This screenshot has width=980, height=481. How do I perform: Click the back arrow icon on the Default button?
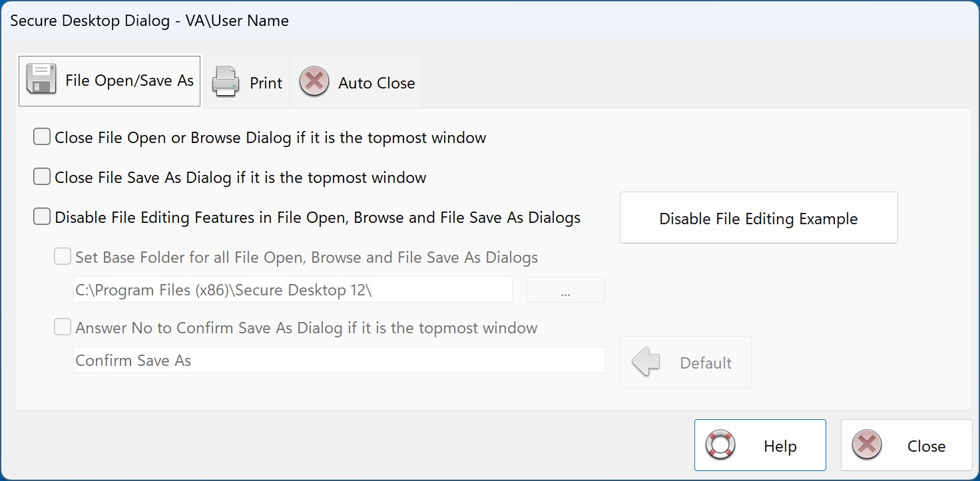tap(644, 362)
